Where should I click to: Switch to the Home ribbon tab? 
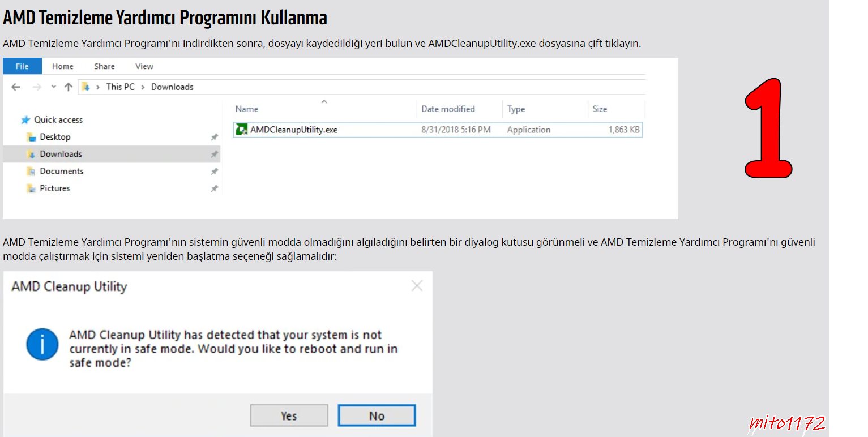63,66
